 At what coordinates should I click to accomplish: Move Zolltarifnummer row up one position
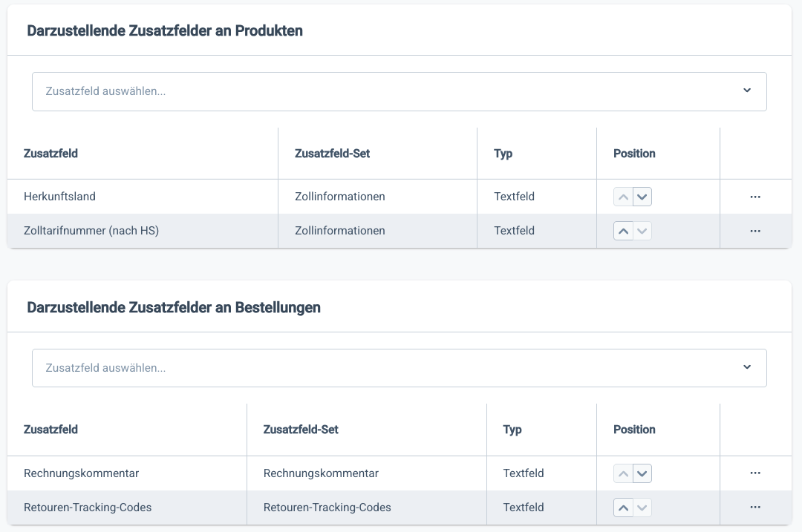click(624, 231)
